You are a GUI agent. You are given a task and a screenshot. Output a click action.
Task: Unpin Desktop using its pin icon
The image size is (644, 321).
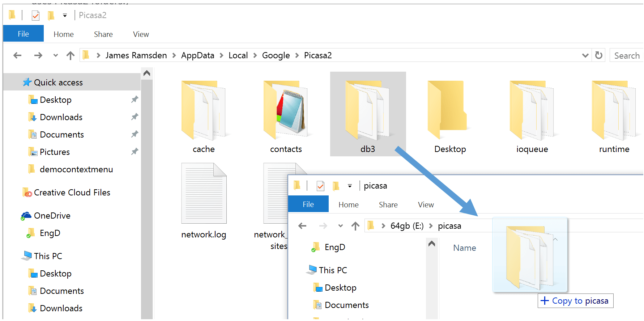click(x=135, y=99)
